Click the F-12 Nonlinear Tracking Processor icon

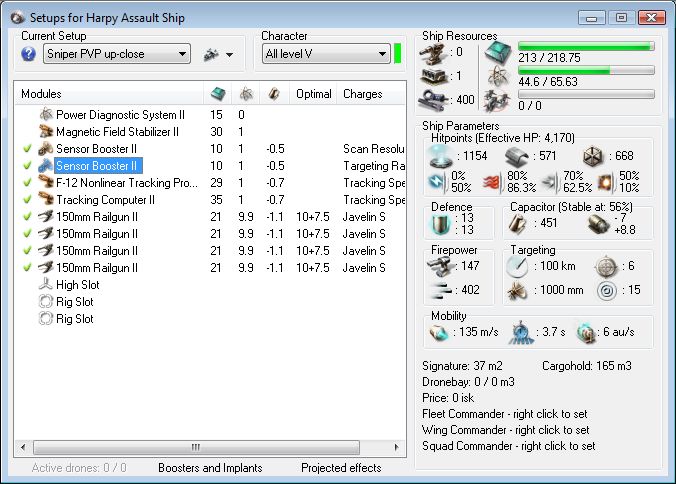pyautogui.click(x=46, y=182)
